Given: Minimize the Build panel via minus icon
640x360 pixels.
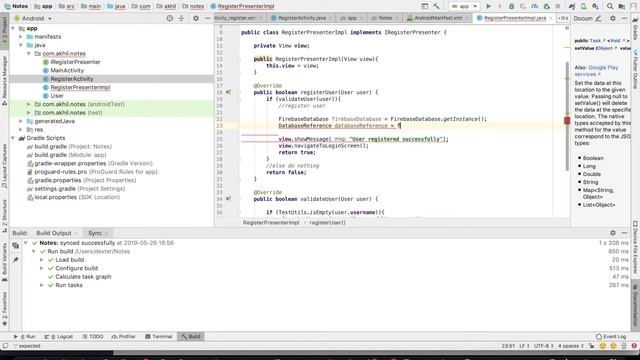Looking at the screenshot, I should pos(624,233).
